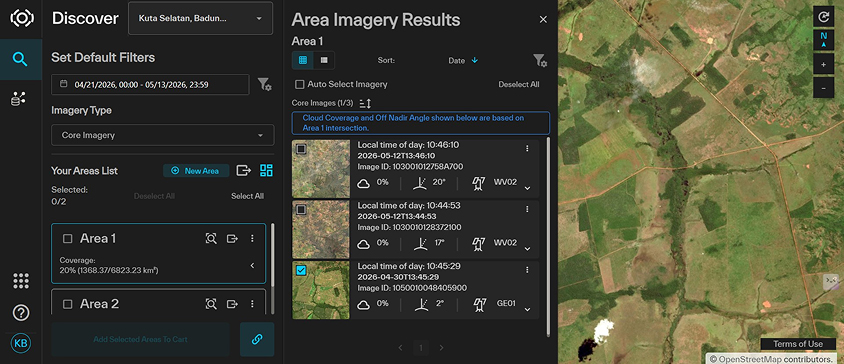Image resolution: width=844 pixels, height=364 pixels.
Task: Open thumbnail of image 1030010128372100
Action: 321,229
